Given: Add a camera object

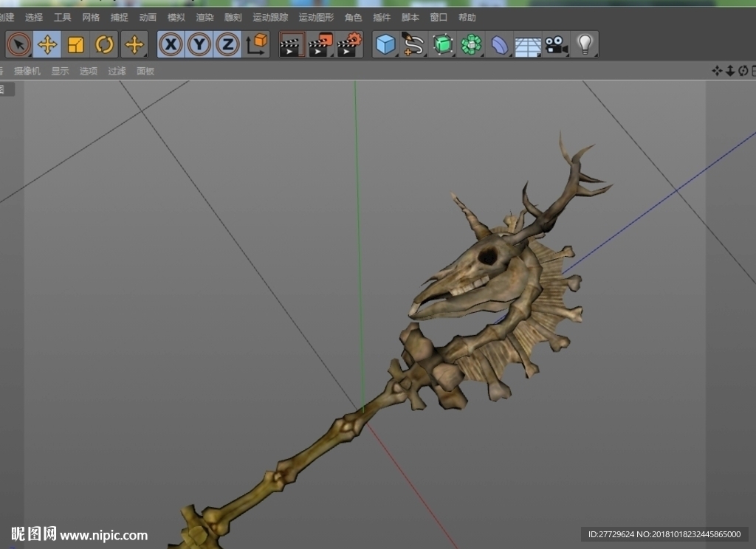Looking at the screenshot, I should (x=556, y=44).
